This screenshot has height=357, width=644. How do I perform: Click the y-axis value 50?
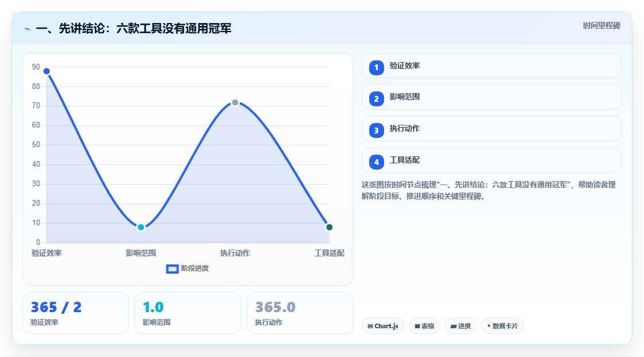click(36, 145)
